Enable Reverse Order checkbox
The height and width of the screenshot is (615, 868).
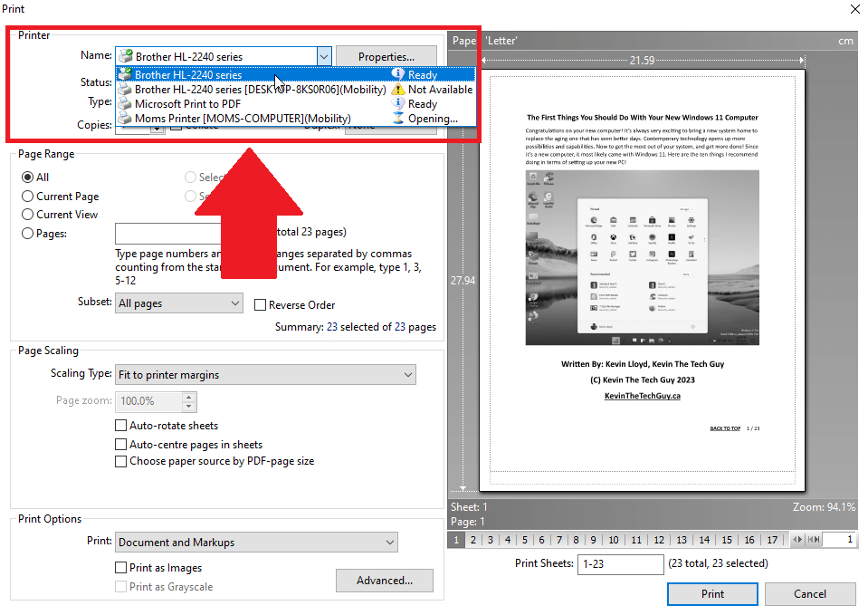260,304
